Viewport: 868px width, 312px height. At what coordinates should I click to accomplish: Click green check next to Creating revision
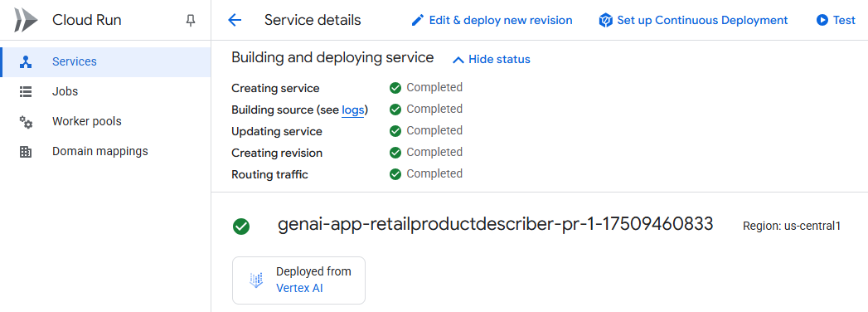pos(395,153)
